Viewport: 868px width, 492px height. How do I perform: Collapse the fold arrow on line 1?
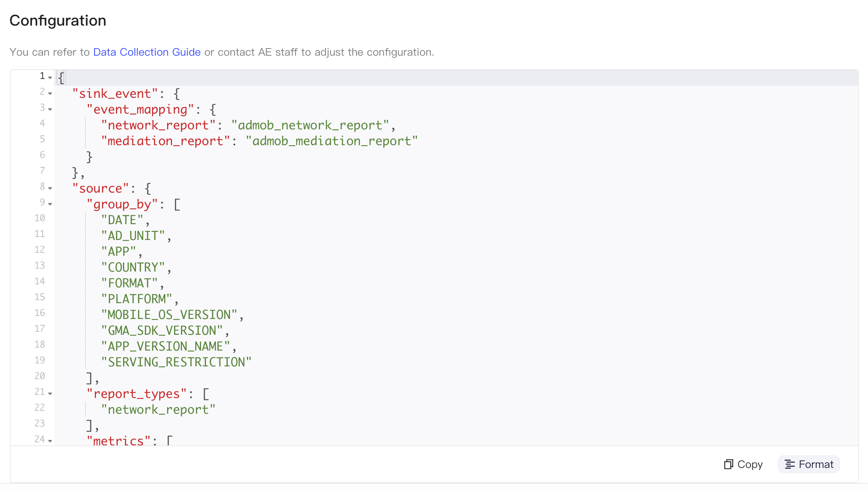(50, 78)
